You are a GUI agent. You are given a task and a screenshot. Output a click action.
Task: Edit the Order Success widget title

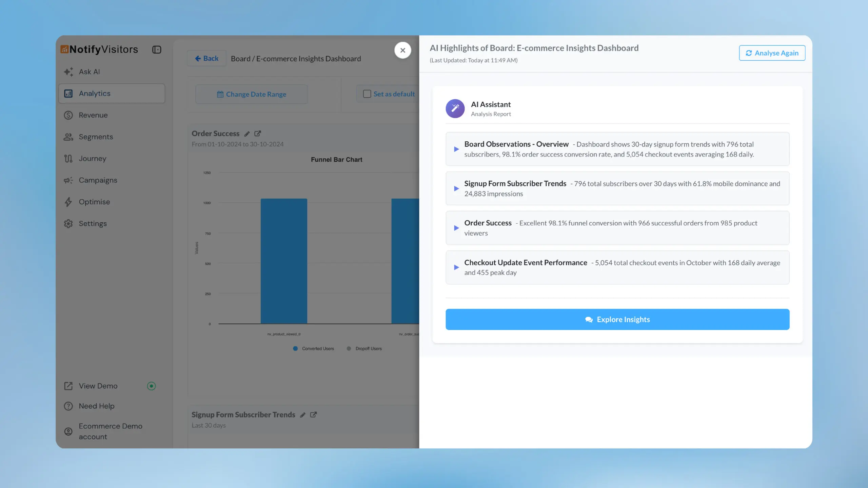(x=246, y=134)
